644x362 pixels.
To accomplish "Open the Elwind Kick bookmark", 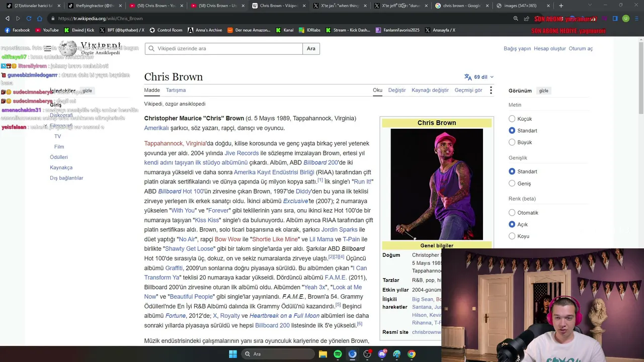I will coord(79,30).
